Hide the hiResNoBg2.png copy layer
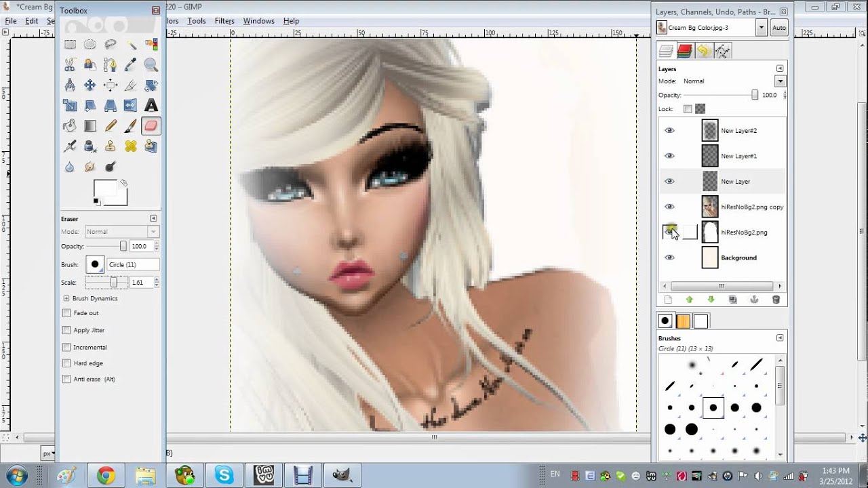 click(669, 207)
